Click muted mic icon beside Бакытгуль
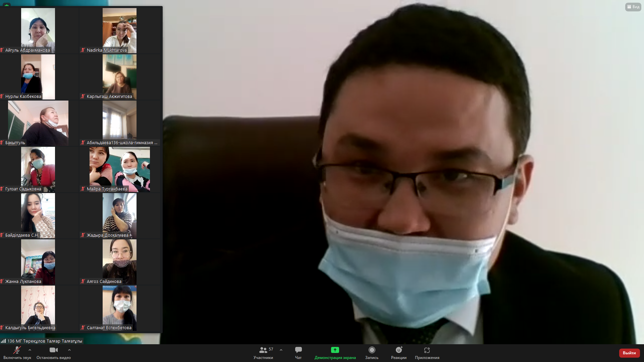The width and height of the screenshot is (644, 362). coord(2,142)
